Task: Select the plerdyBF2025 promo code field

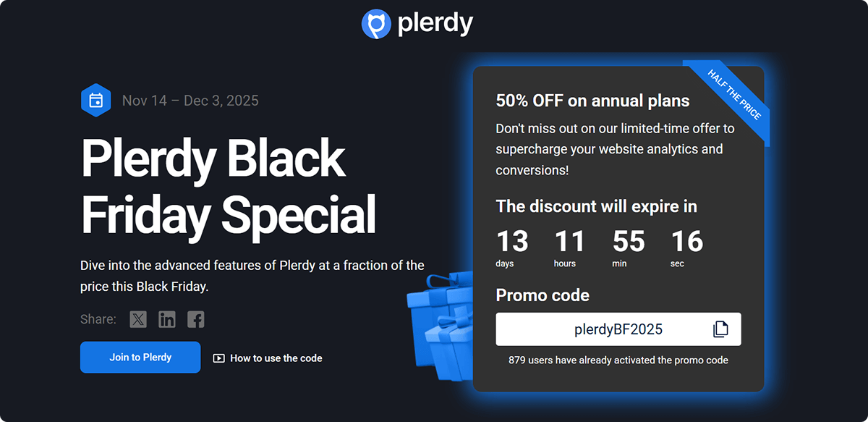Action: (x=618, y=329)
